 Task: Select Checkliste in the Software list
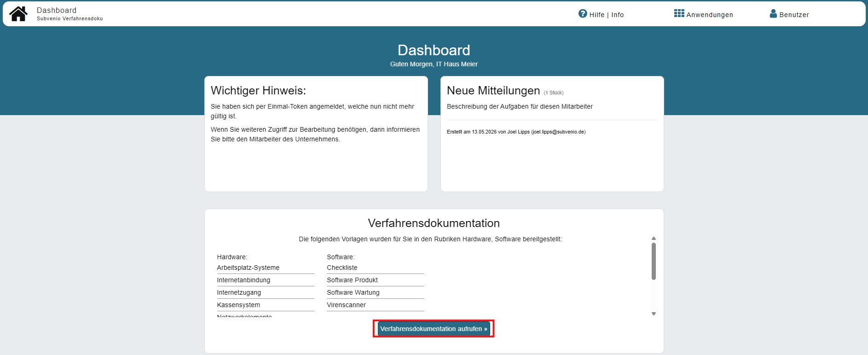[342, 268]
